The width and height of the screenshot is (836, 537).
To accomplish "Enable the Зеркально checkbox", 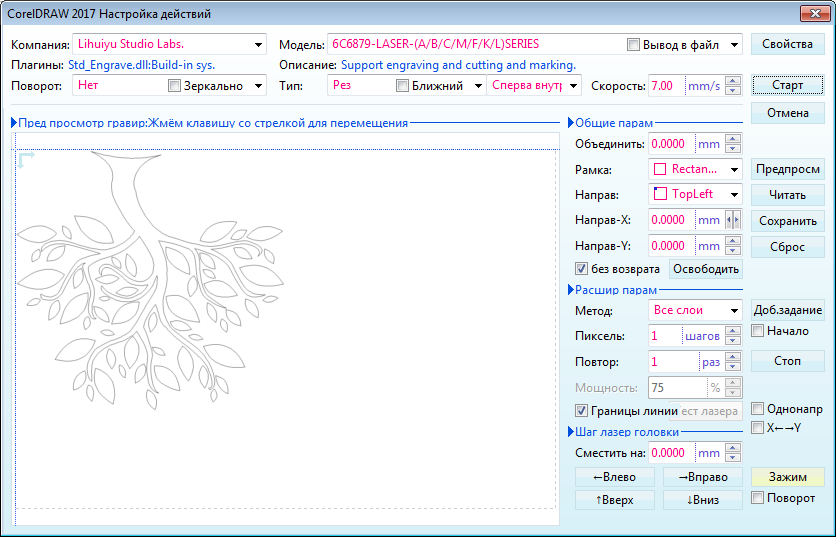I will 174,86.
